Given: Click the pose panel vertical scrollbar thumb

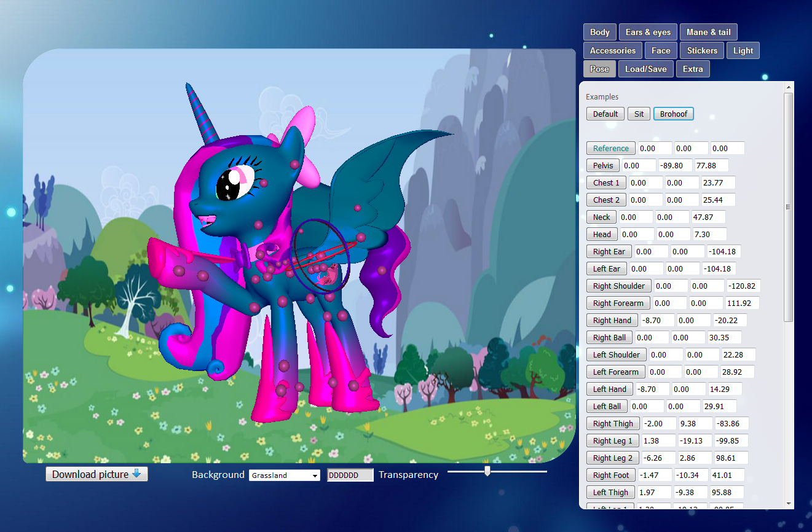Looking at the screenshot, I should point(789,207).
